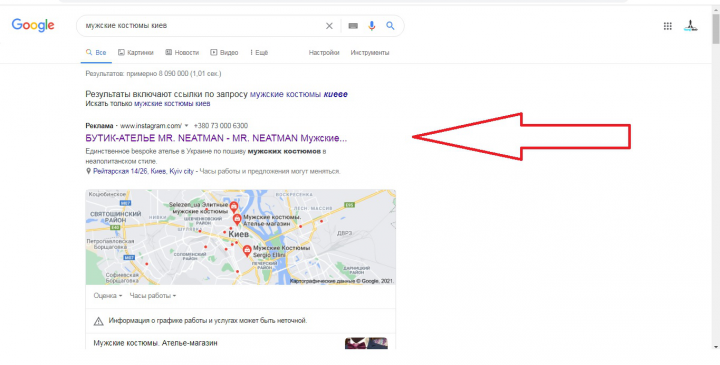Click the location pin beside Рейтарская address
The image size is (720, 365).
pyautogui.click(x=89, y=171)
